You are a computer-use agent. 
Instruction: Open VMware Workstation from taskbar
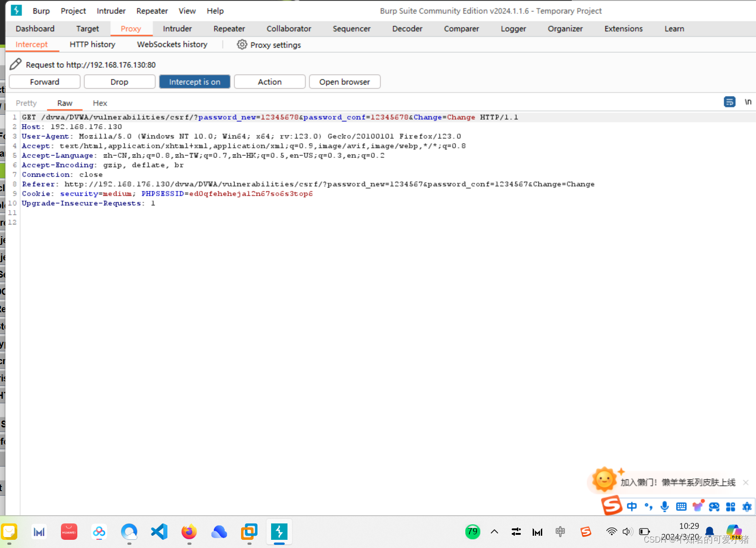coord(249,532)
